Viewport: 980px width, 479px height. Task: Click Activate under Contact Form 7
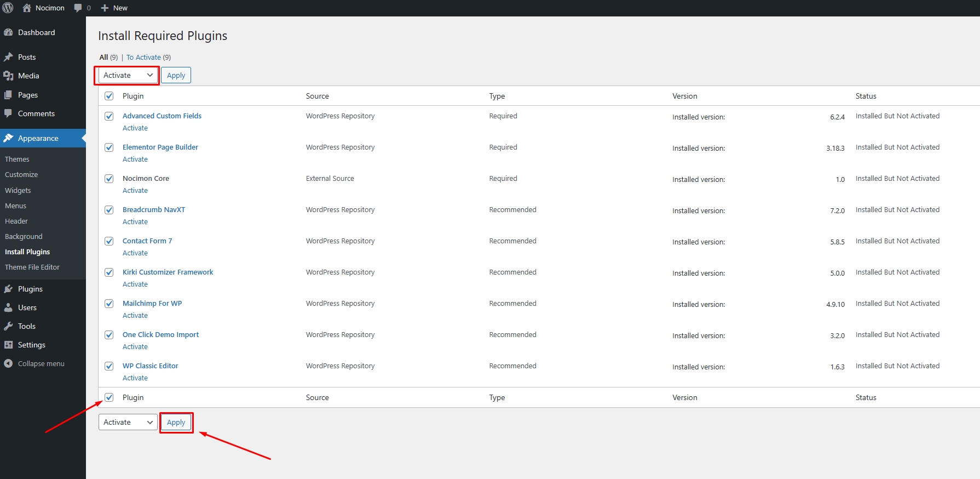tap(135, 253)
